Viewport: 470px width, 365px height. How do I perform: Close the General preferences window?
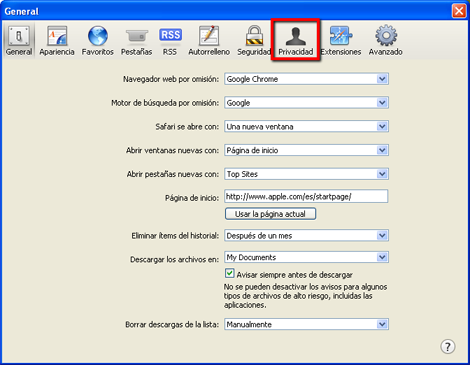tap(459, 11)
